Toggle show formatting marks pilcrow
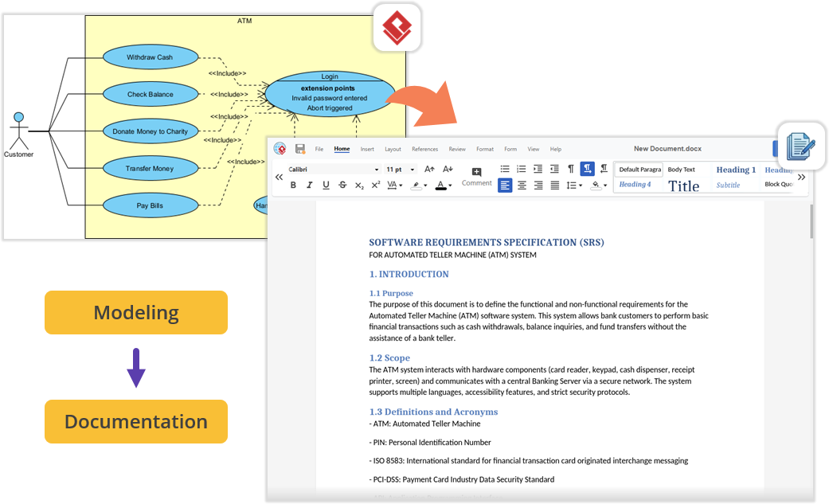Screen dimensions: 829x504 pos(570,169)
